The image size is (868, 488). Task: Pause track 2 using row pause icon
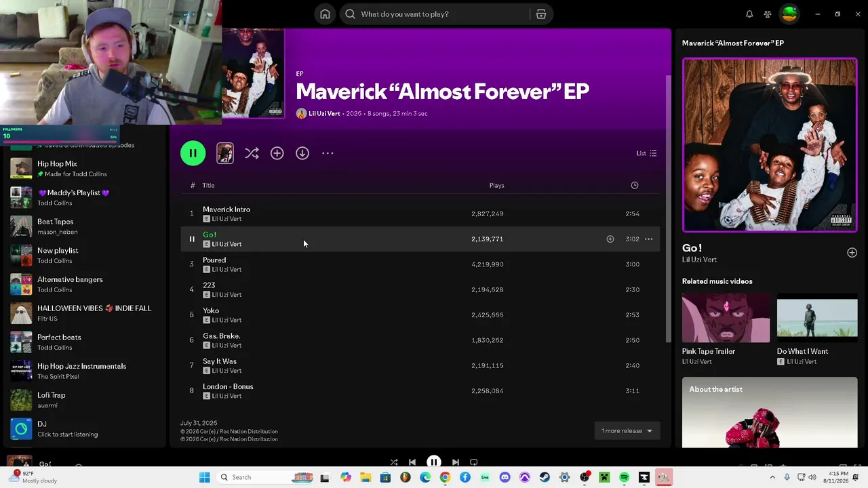[192, 239]
